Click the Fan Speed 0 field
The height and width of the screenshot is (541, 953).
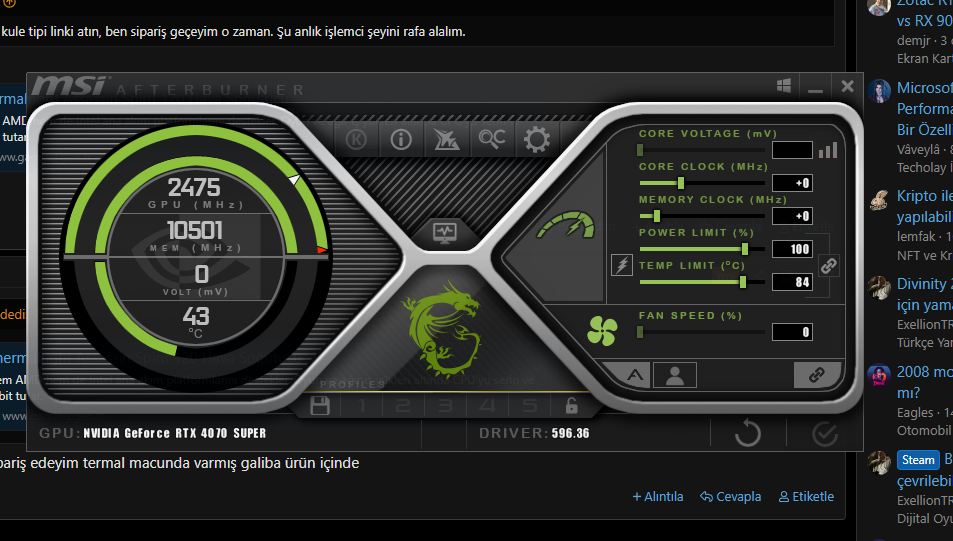[x=793, y=332]
